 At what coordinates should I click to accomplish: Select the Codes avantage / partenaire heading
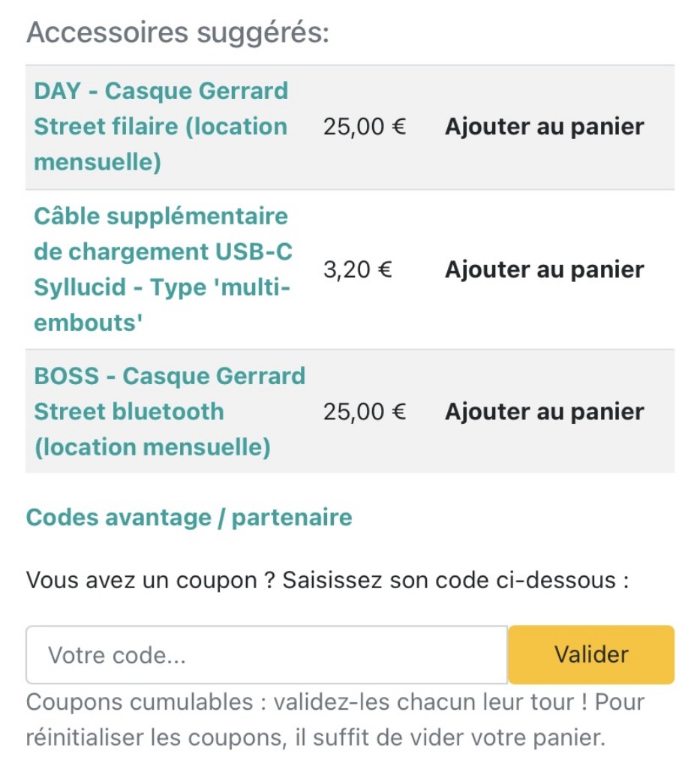pos(189,518)
